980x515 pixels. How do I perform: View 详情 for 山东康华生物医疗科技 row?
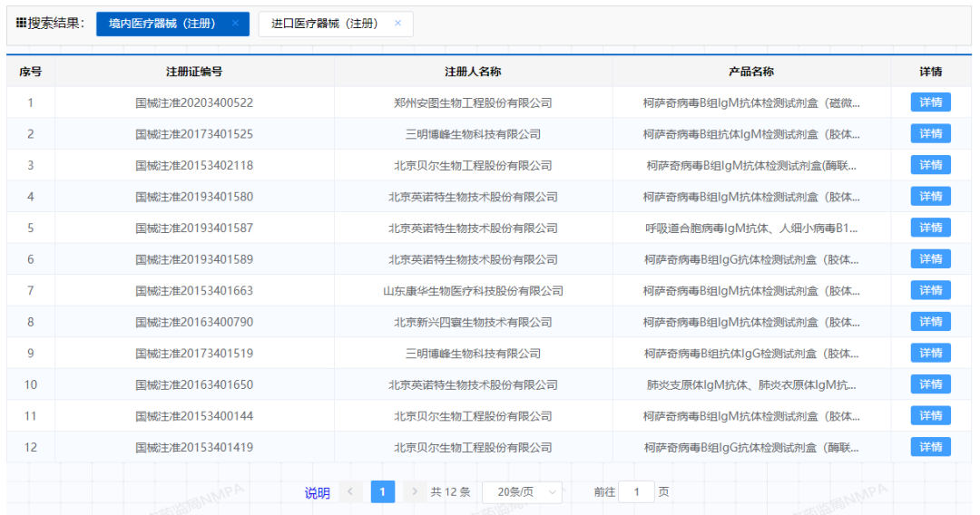[930, 290]
